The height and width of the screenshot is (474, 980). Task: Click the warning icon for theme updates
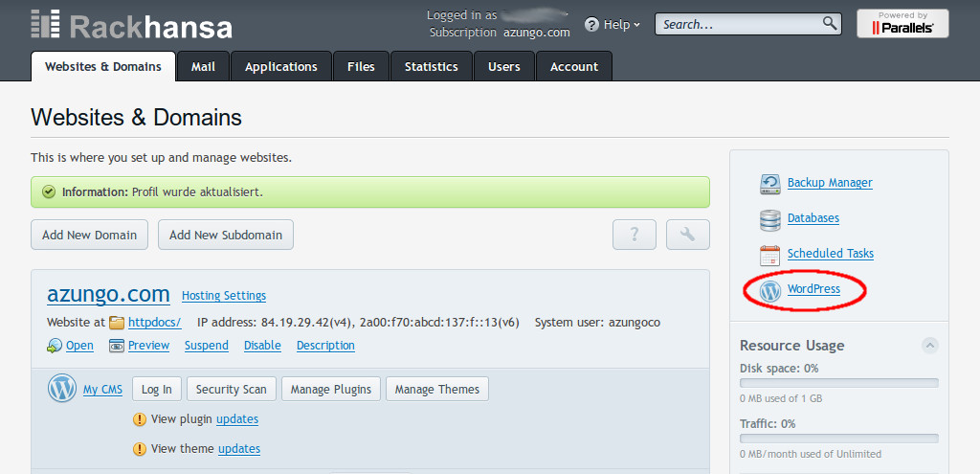coord(140,448)
